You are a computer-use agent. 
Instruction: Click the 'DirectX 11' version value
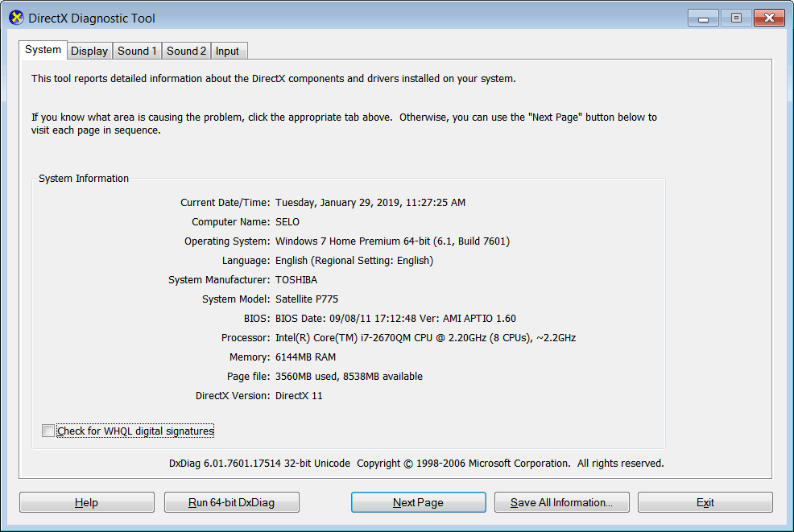pos(299,395)
